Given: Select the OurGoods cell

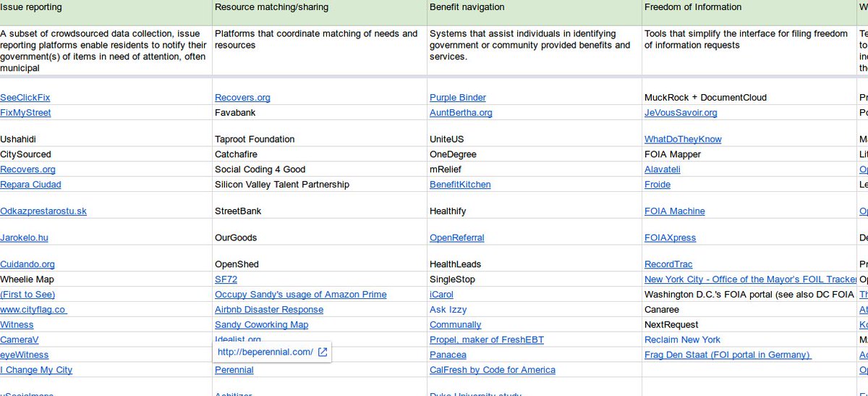Looking at the screenshot, I should [320, 232].
